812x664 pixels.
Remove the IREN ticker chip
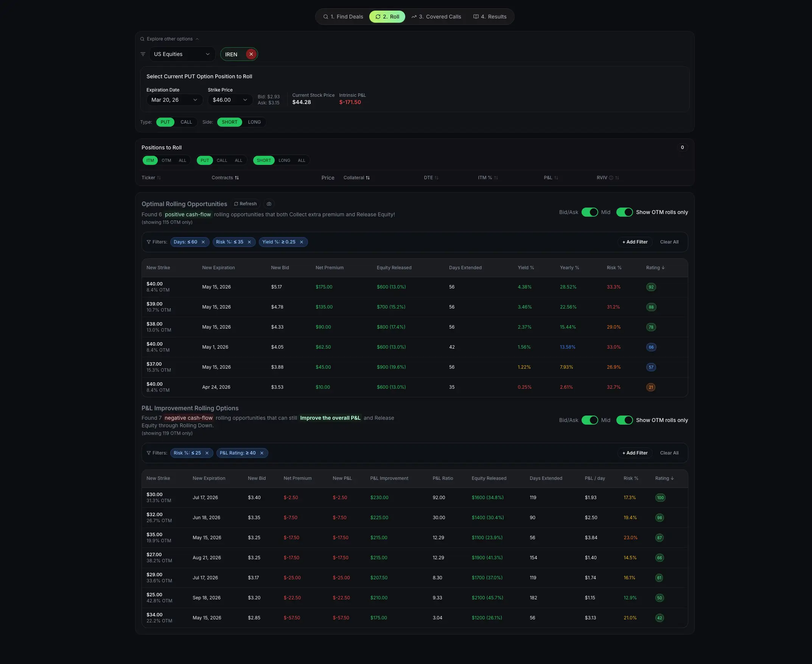251,54
